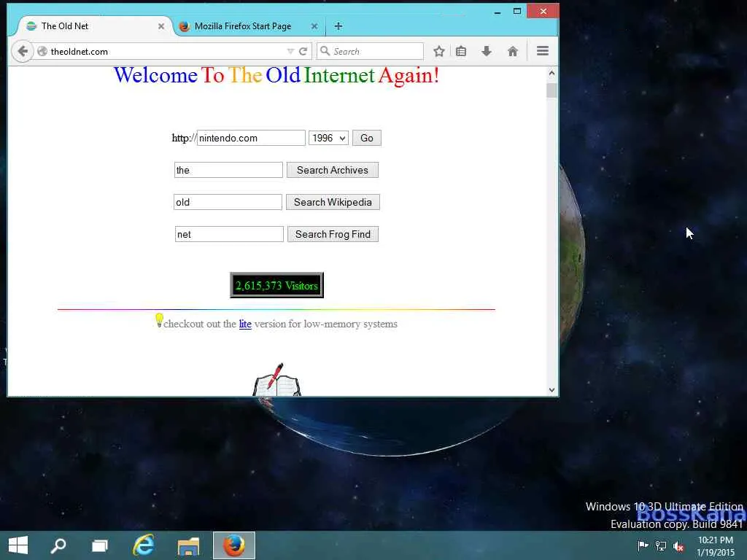Click the Firefox back arrow button
The width and height of the screenshot is (747, 560).
click(23, 52)
